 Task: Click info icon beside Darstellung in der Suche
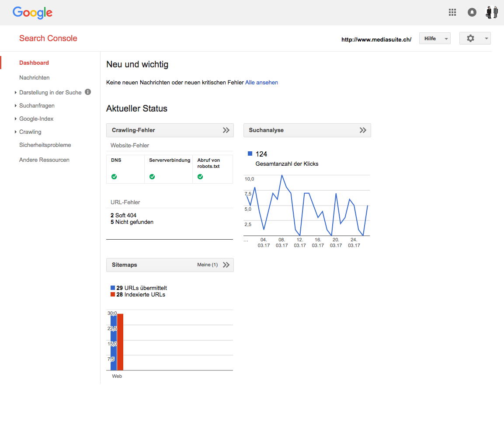tap(88, 92)
